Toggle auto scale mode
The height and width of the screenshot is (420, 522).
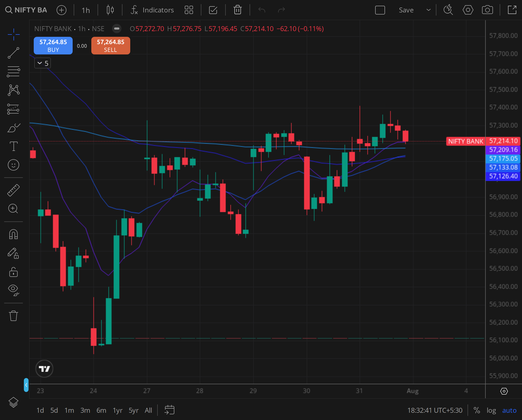509,410
